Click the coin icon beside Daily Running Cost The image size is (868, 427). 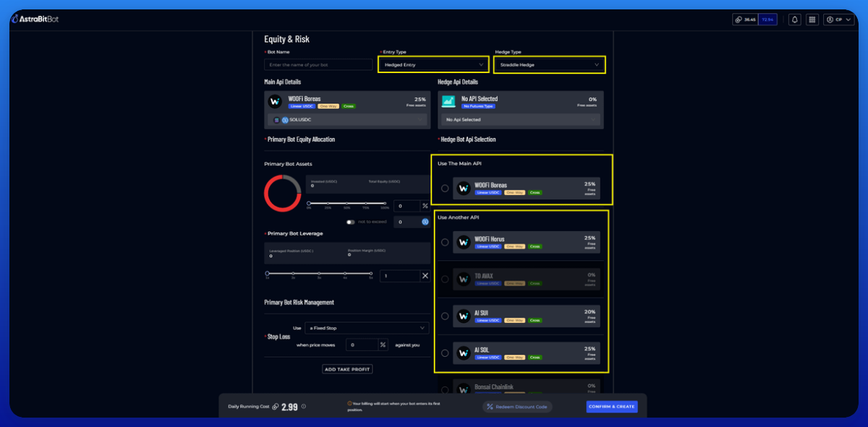[276, 407]
